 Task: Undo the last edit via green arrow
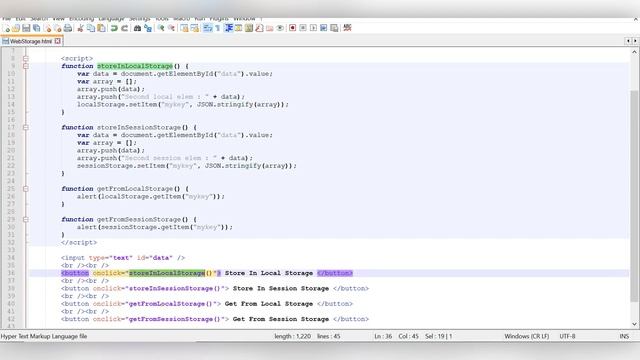click(x=114, y=28)
